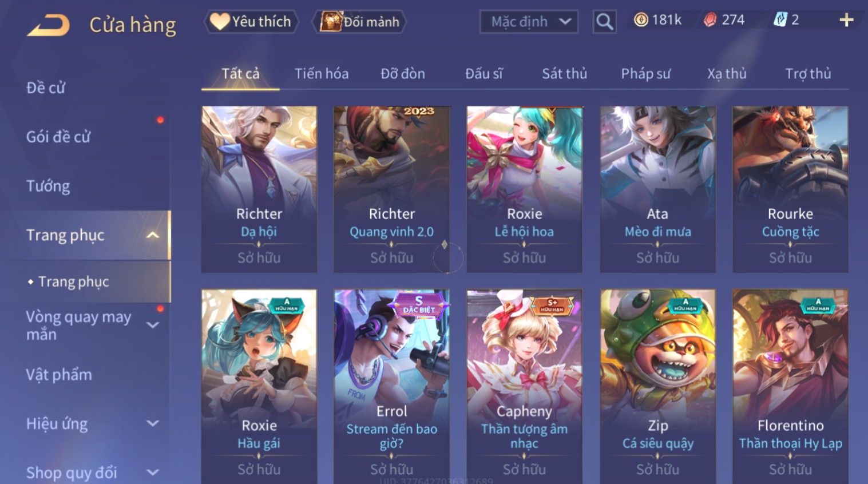Add currency with the plus icon
This screenshot has width=868, height=484.
click(846, 21)
